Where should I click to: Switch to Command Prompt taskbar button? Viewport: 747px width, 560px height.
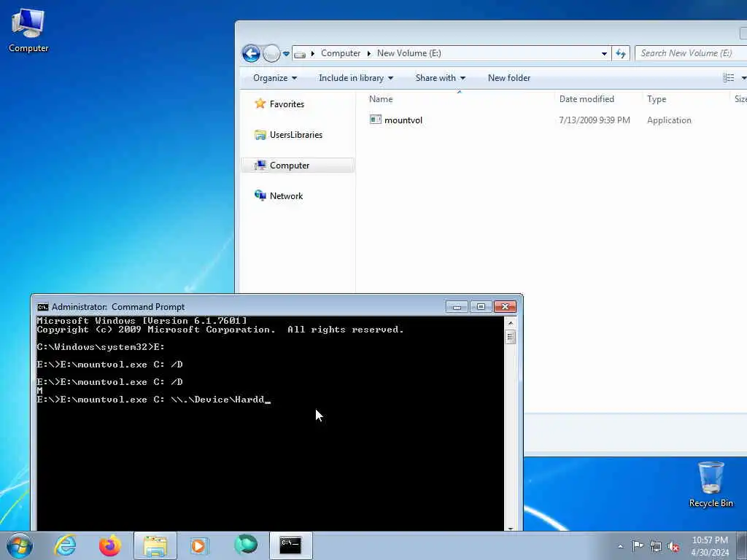pos(291,545)
